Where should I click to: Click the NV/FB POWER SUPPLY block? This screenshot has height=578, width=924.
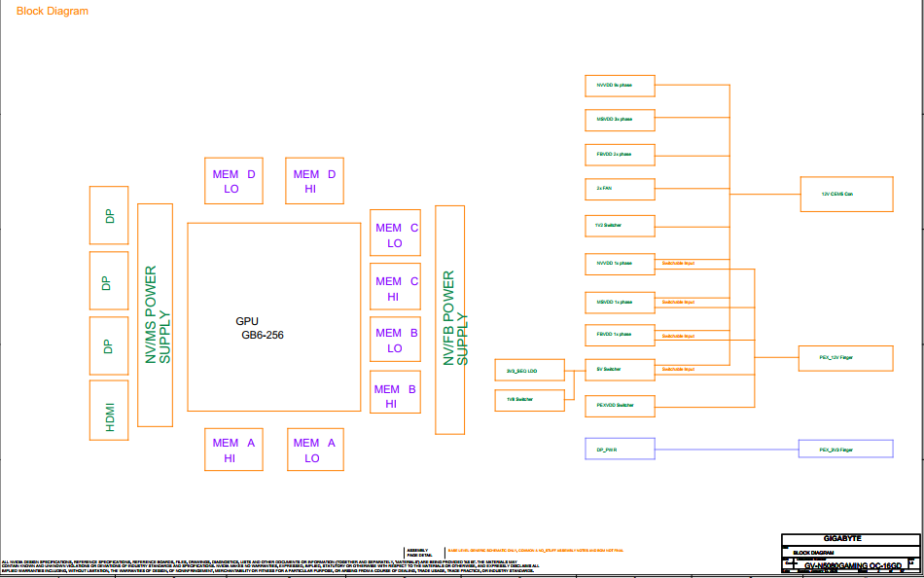449,320
